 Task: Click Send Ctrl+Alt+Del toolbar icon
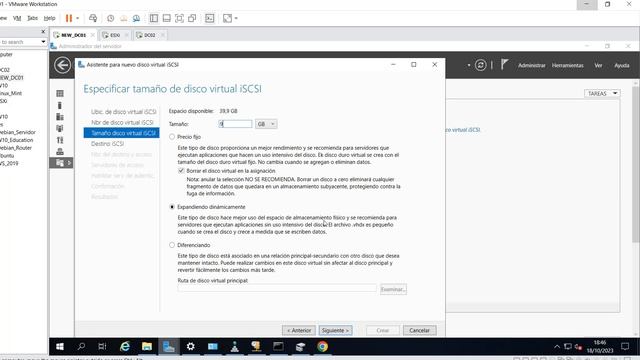[x=93, y=18]
